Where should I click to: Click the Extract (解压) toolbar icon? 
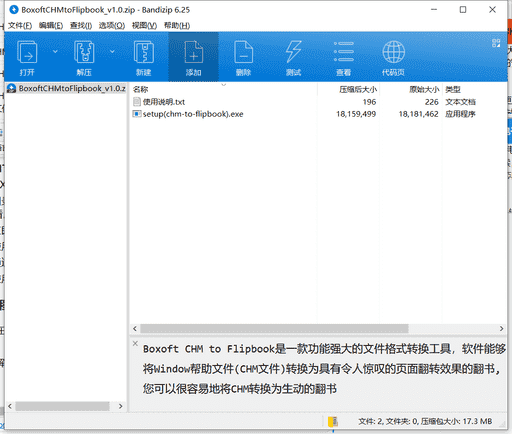[x=84, y=52]
